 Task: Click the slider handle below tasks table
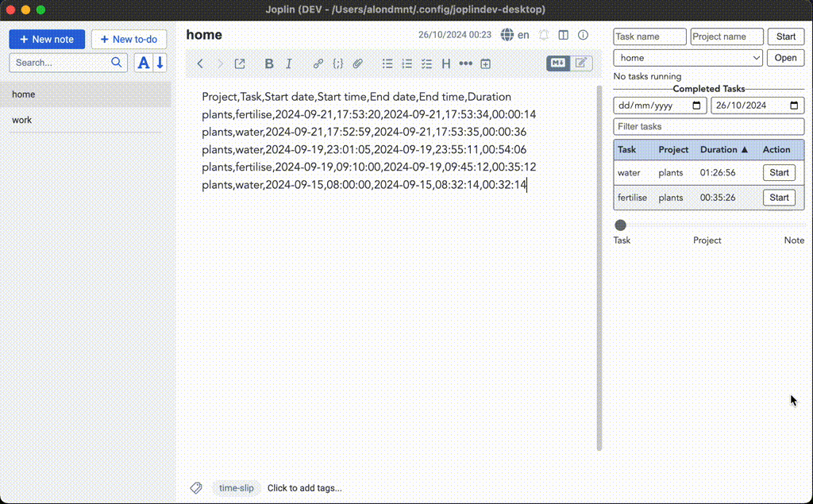coord(620,225)
